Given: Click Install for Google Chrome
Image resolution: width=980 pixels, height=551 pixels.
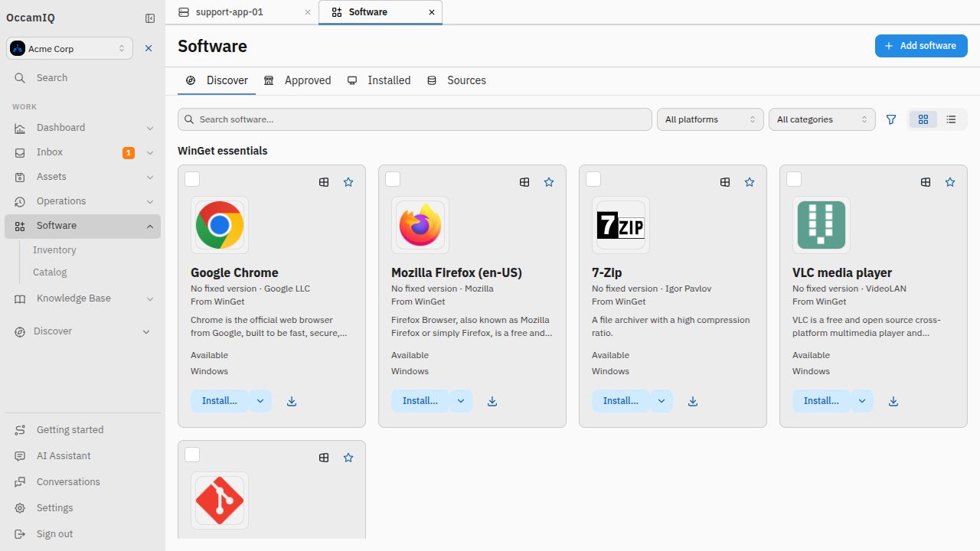Looking at the screenshot, I should 220,401.
